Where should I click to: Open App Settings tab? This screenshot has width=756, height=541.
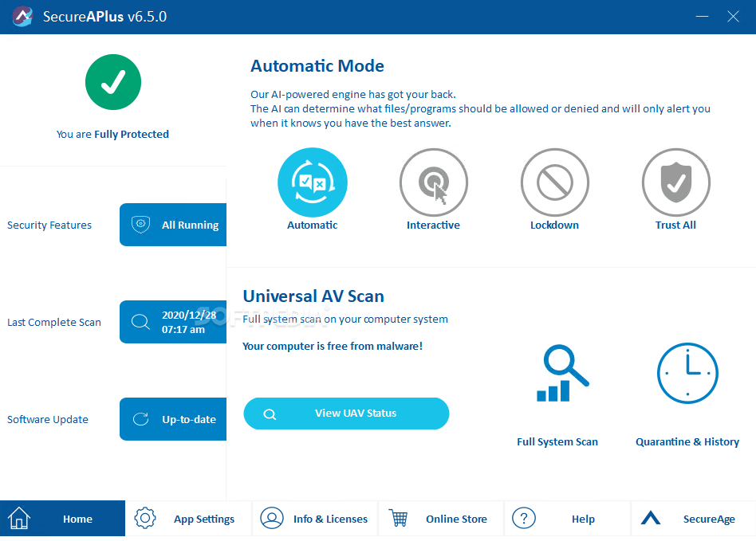pos(188,519)
